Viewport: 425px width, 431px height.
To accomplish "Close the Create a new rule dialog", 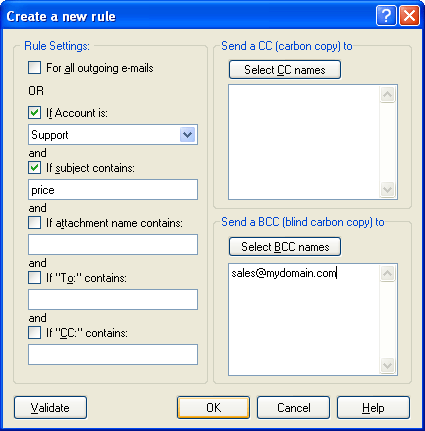I will tap(409, 16).
